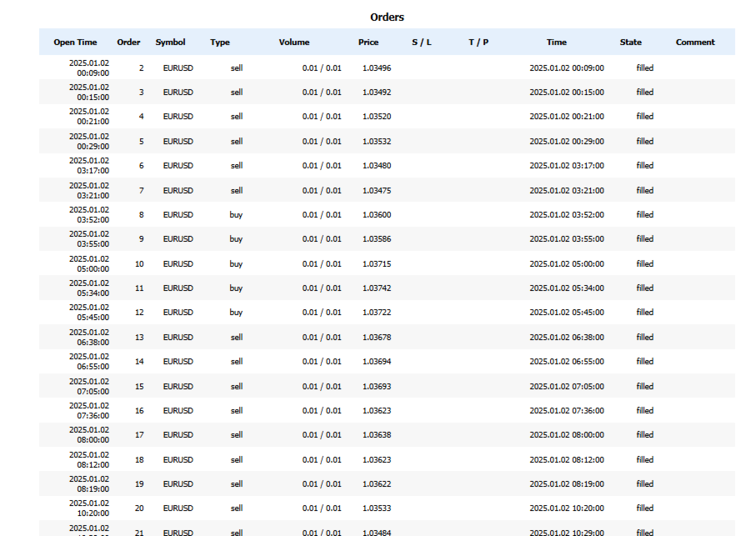Click order number 5 in the Order column
The height and width of the screenshot is (536, 756).
pyautogui.click(x=141, y=141)
